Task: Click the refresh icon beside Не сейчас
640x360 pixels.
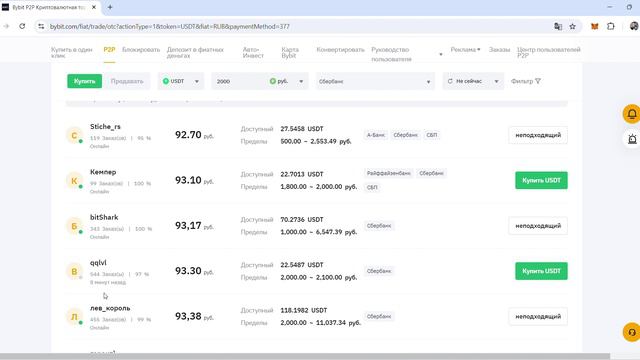Action: click(x=450, y=81)
